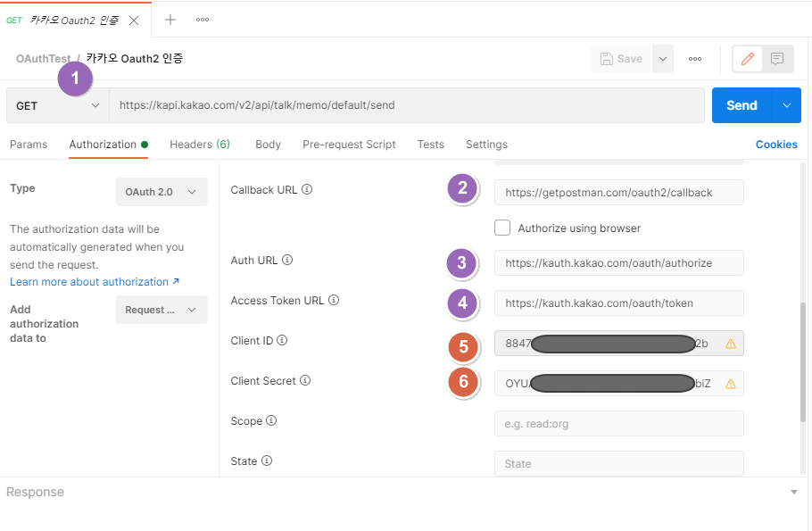The width and height of the screenshot is (812, 531).
Task: Open the Body tab
Action: 268,145
